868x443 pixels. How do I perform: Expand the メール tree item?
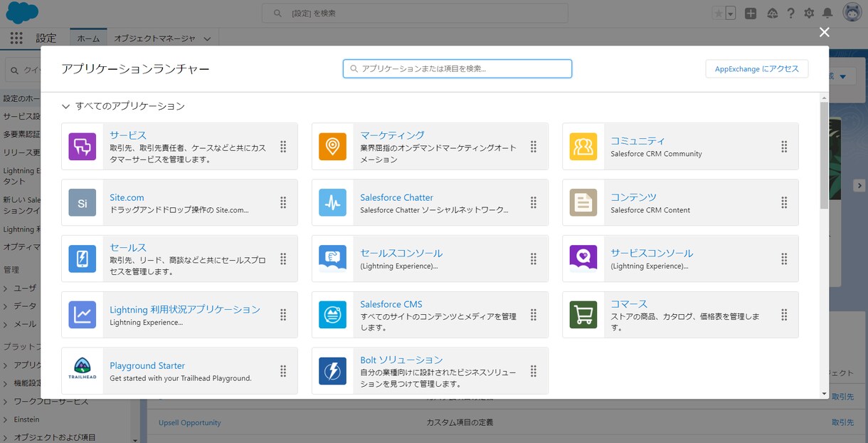coord(6,324)
